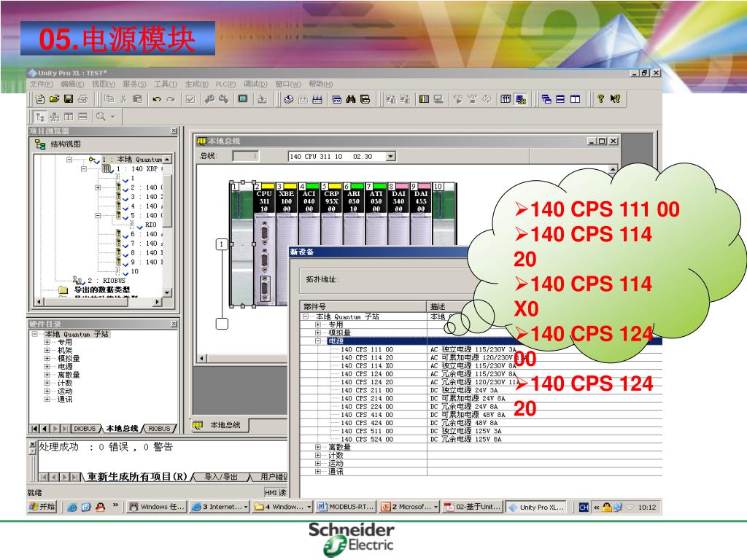The width and height of the screenshot is (747, 560).
Task: Expand the 离散量 category in 新设备 list
Action: pyautogui.click(x=318, y=447)
